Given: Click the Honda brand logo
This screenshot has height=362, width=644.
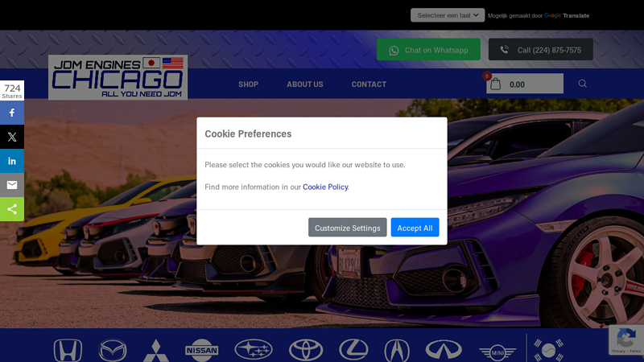Looking at the screenshot, I should click(68, 350).
